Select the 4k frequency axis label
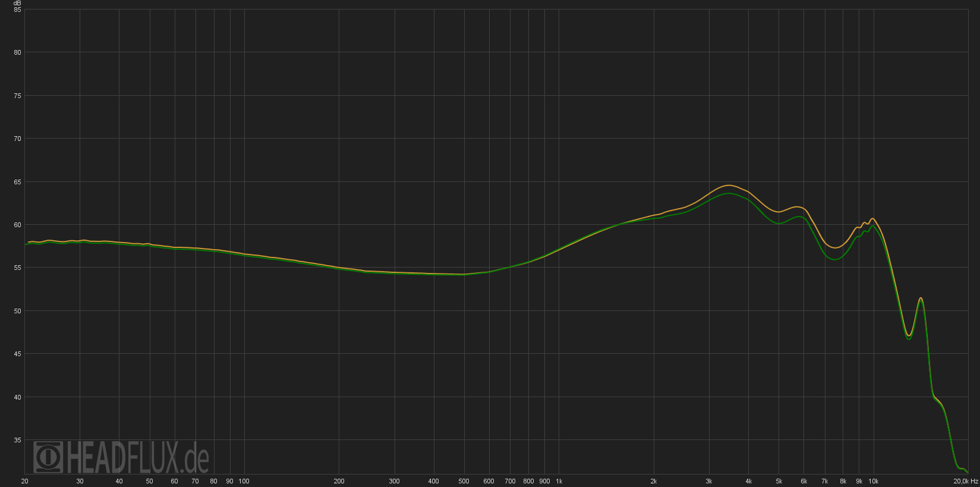The image size is (980, 487). (749, 481)
